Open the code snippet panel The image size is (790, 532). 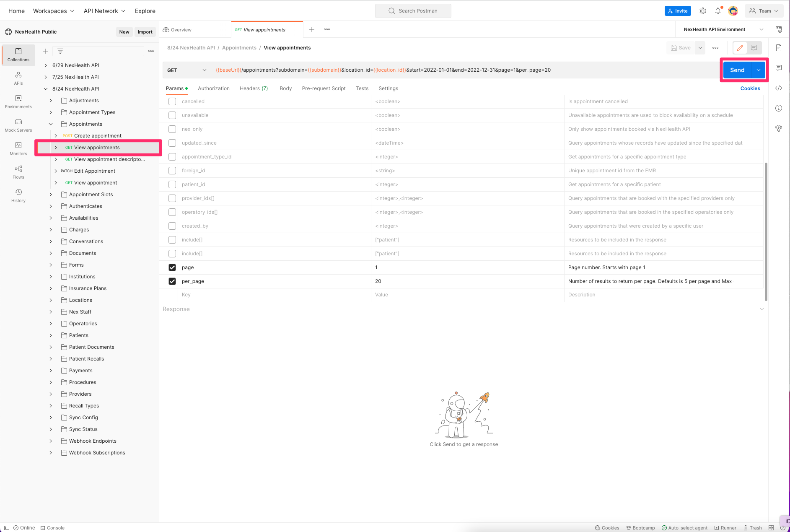(779, 88)
